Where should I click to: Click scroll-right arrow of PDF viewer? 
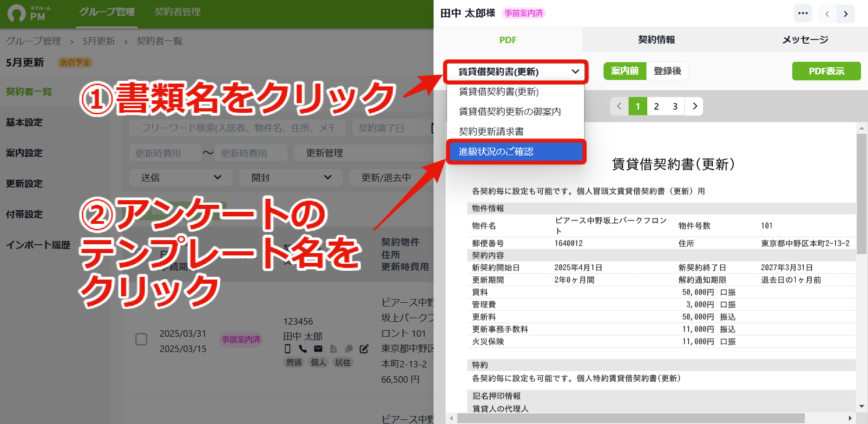(851, 418)
